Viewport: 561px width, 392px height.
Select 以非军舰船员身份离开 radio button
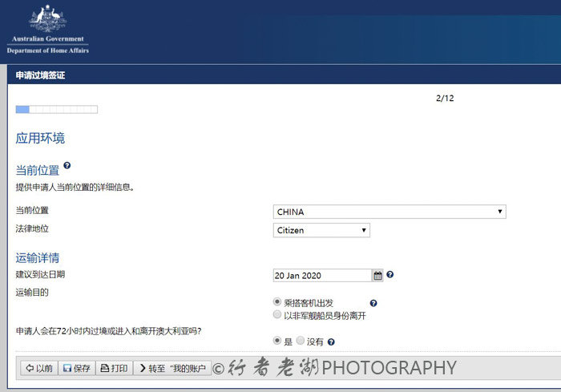pos(277,314)
